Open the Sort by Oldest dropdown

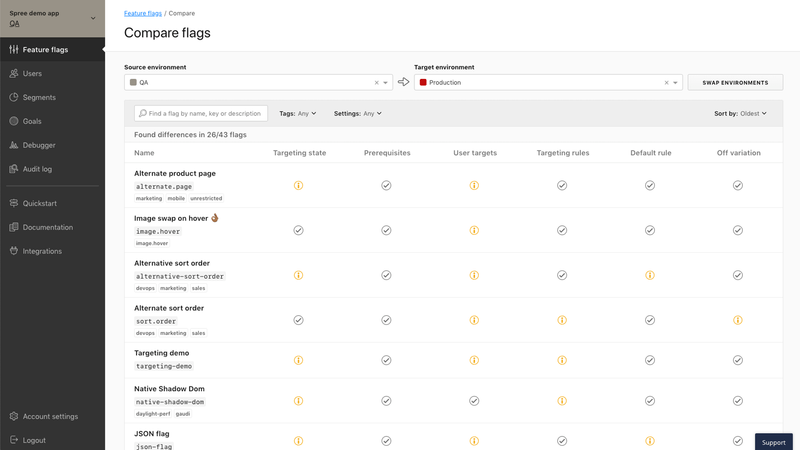click(x=741, y=114)
